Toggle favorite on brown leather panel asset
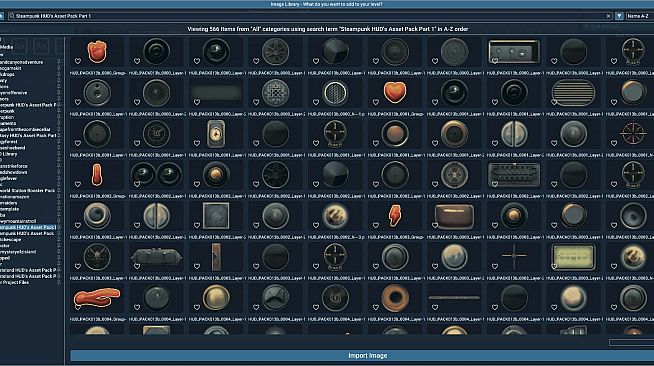The height and width of the screenshot is (366, 654). tap(435, 225)
